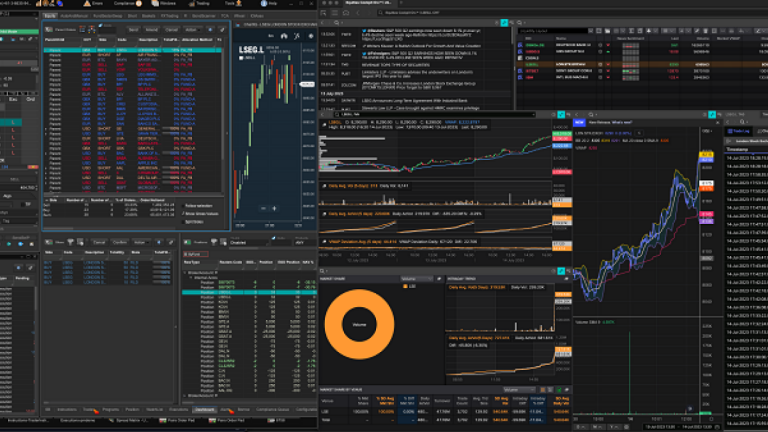Click home icon on LSEG.L chart
Viewport: 768px width, 432px height.
point(283,37)
